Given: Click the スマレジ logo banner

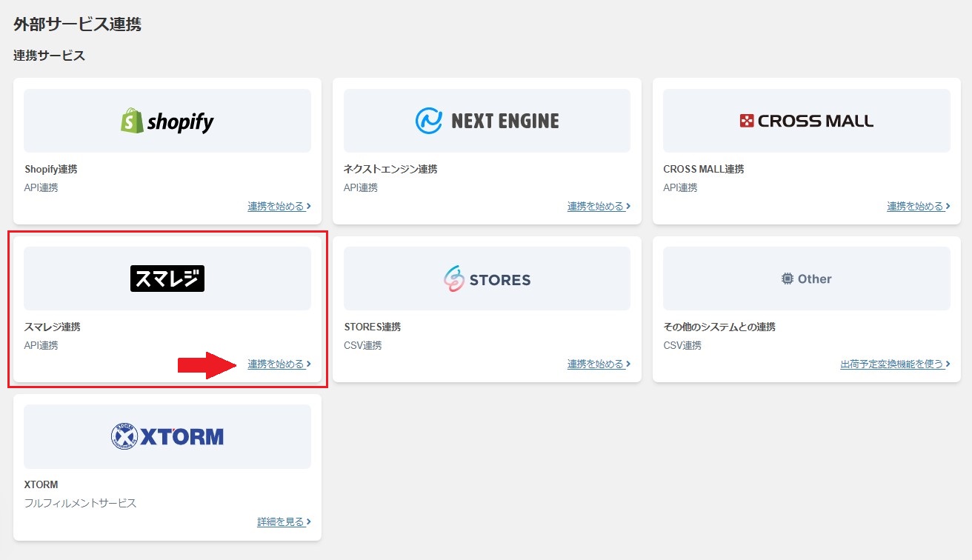Looking at the screenshot, I should coord(167,279).
